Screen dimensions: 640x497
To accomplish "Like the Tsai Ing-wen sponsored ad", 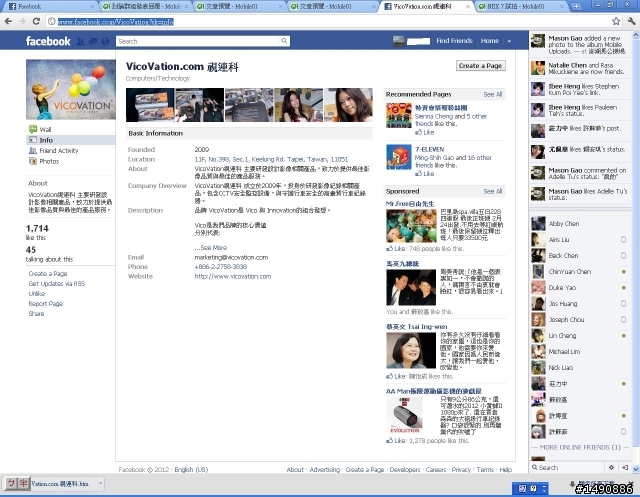I will [x=396, y=376].
